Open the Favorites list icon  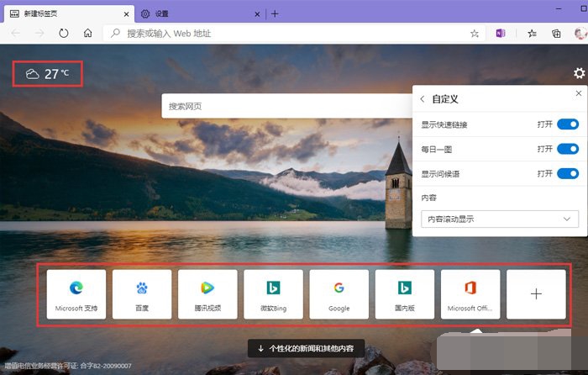[532, 34]
